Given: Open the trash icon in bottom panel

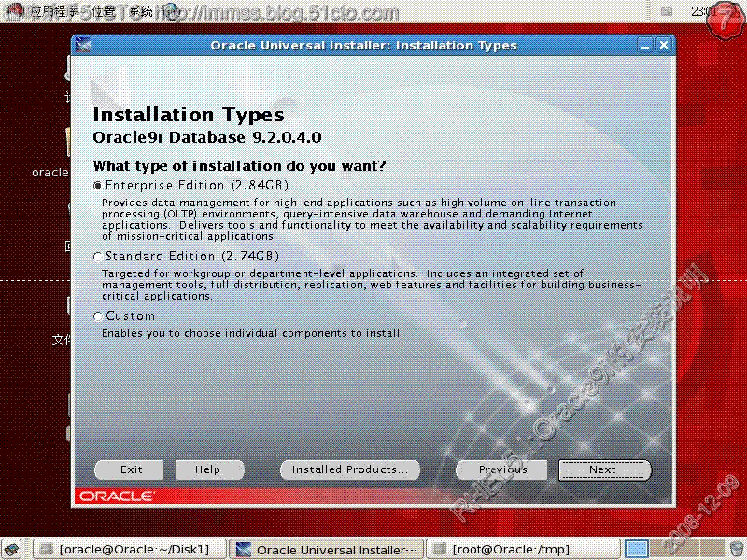Looking at the screenshot, I should click(x=737, y=549).
